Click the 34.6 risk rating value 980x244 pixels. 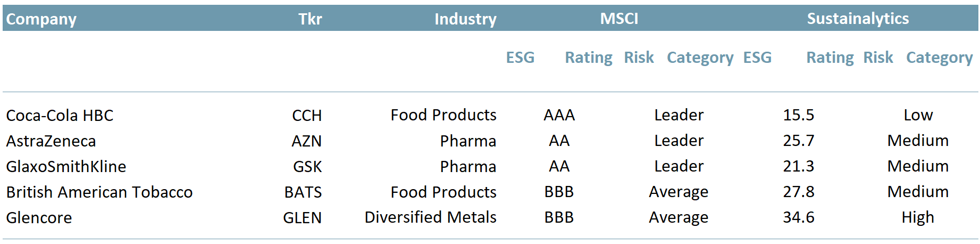point(798,217)
